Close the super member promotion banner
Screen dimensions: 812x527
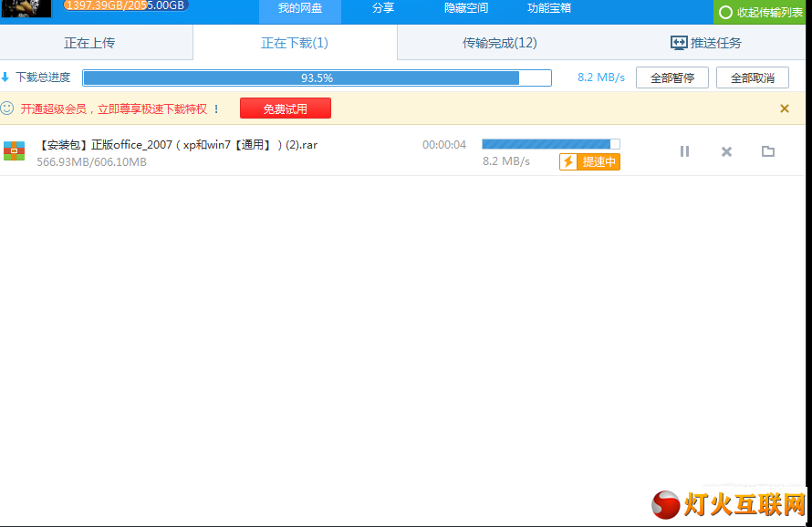pos(785,108)
